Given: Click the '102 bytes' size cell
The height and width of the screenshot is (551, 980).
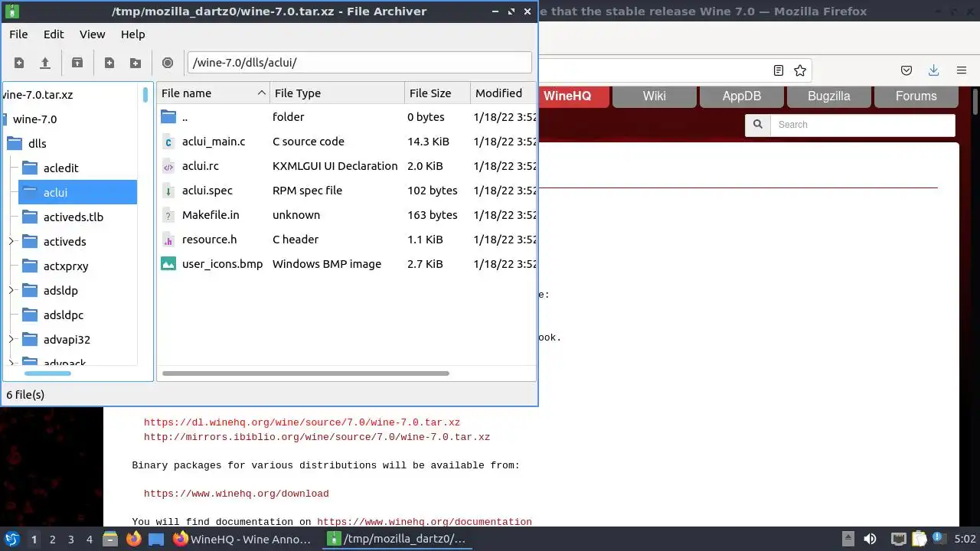Looking at the screenshot, I should pos(433,191).
